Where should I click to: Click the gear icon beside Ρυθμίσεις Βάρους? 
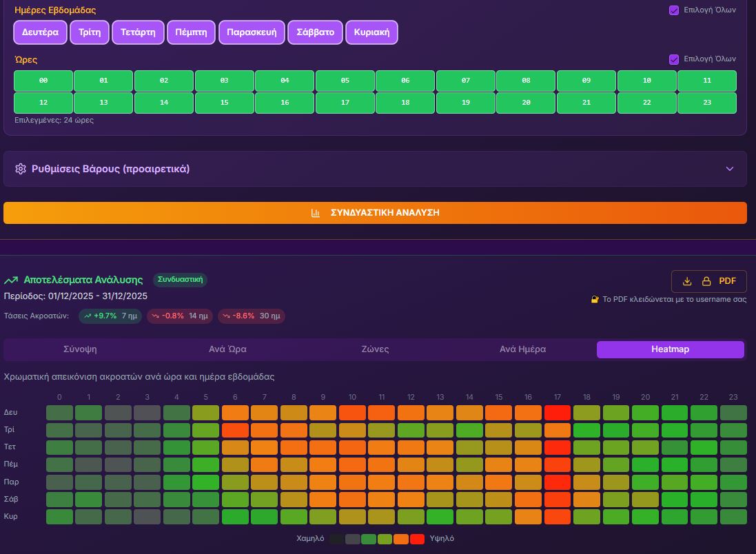(20, 169)
